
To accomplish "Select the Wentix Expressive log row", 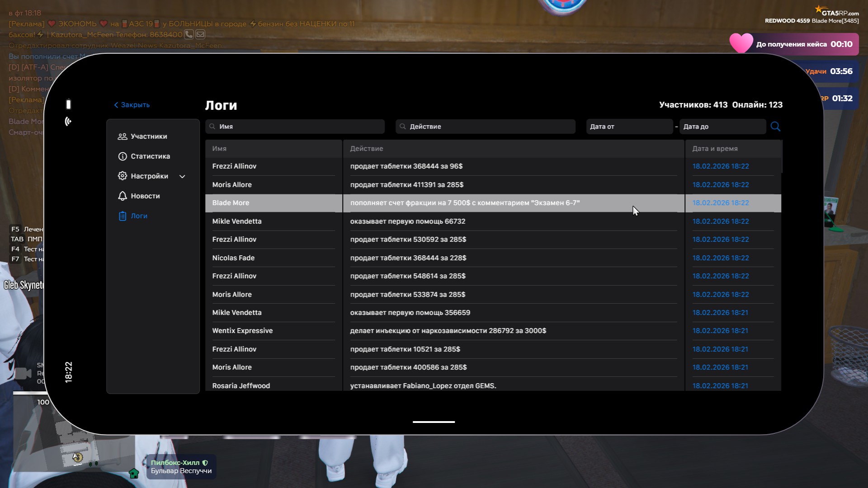I will tap(242, 331).
